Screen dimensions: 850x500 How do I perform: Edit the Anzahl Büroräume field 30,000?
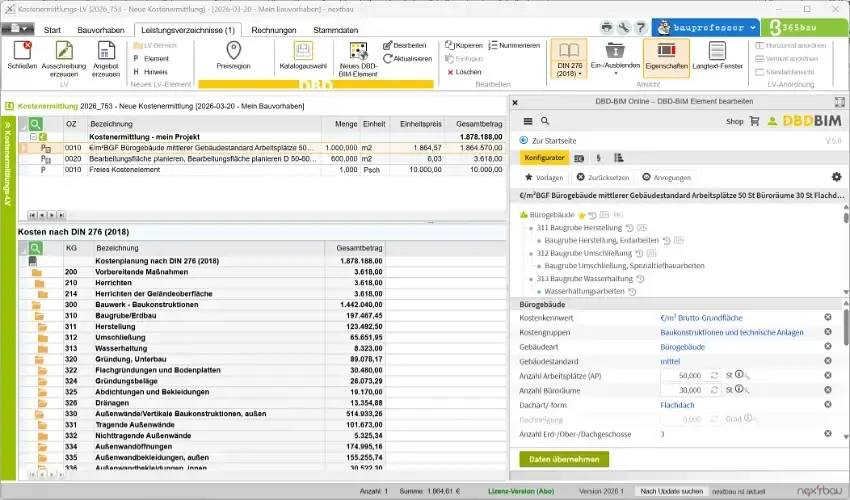pyautogui.click(x=685, y=390)
